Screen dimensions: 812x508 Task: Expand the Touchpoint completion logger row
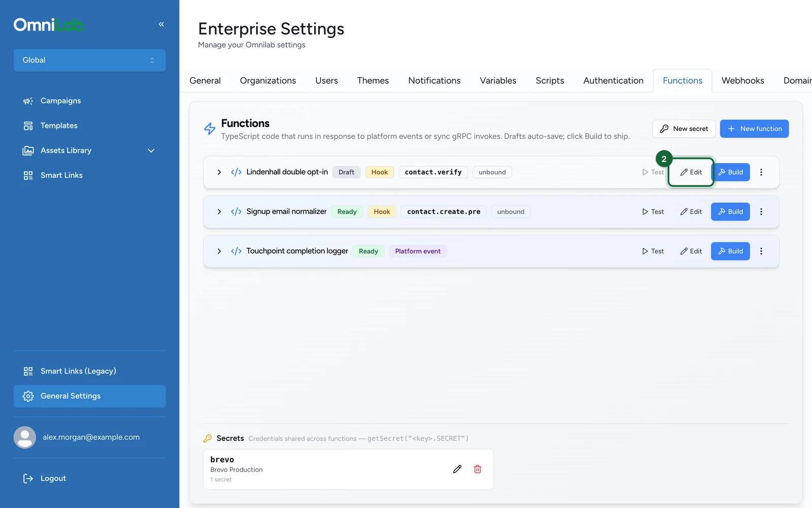click(219, 251)
